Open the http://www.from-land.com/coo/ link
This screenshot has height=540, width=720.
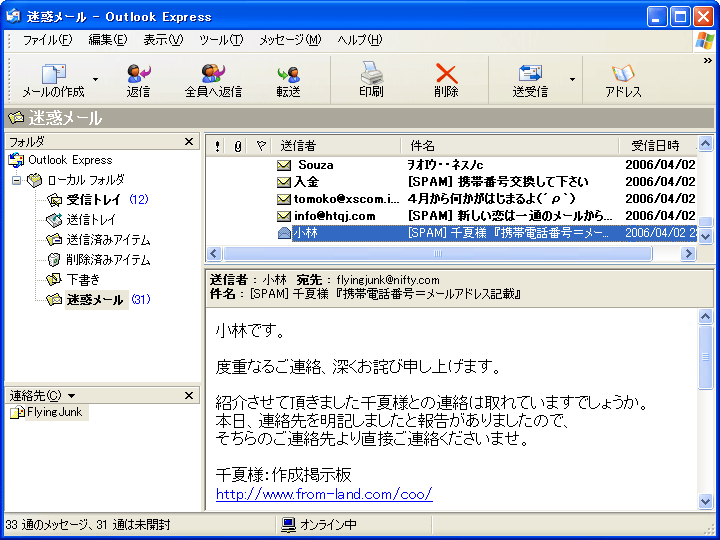[x=324, y=494]
